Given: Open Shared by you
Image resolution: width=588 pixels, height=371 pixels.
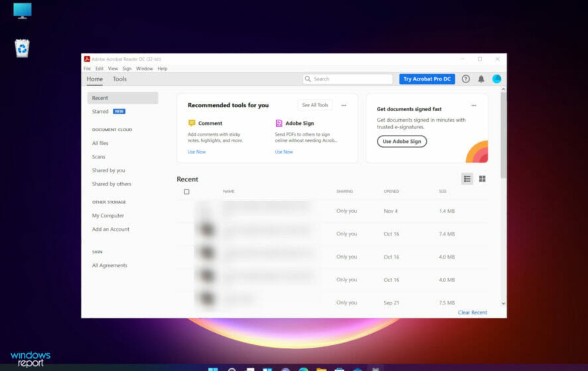Looking at the screenshot, I should coord(108,170).
